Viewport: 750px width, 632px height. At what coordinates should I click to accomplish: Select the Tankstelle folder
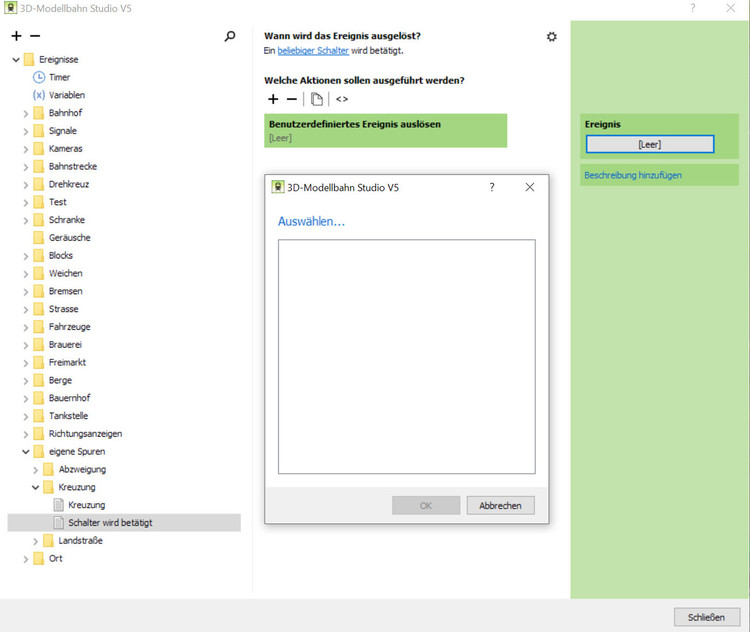coord(68,416)
